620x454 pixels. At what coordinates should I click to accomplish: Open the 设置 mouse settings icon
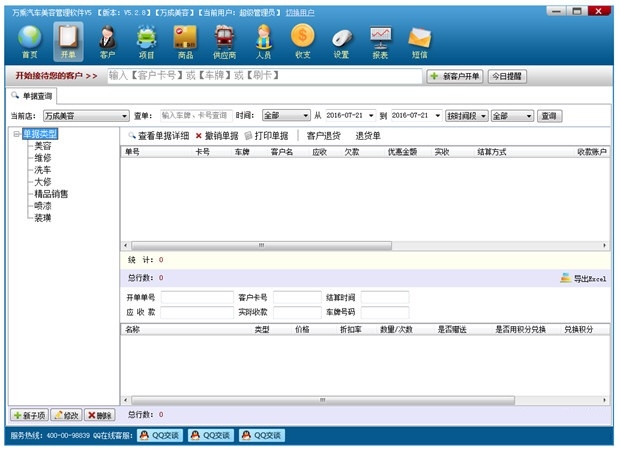(341, 42)
